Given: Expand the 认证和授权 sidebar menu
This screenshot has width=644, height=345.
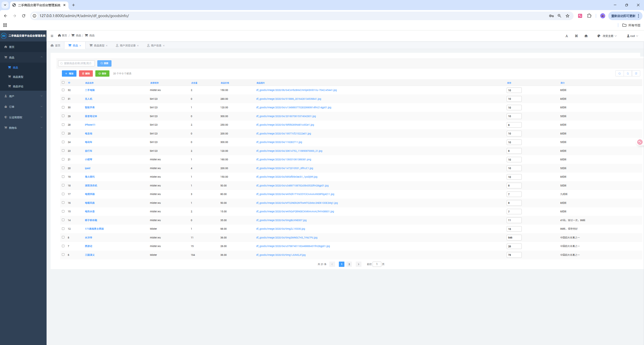Looking at the screenshot, I should point(23,117).
